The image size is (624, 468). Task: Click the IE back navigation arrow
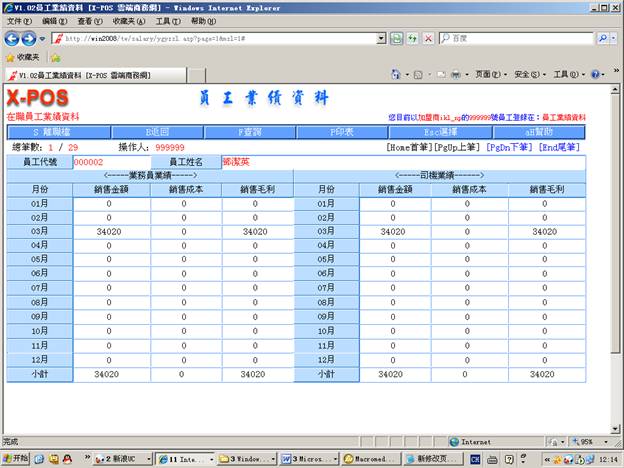[x=11, y=38]
